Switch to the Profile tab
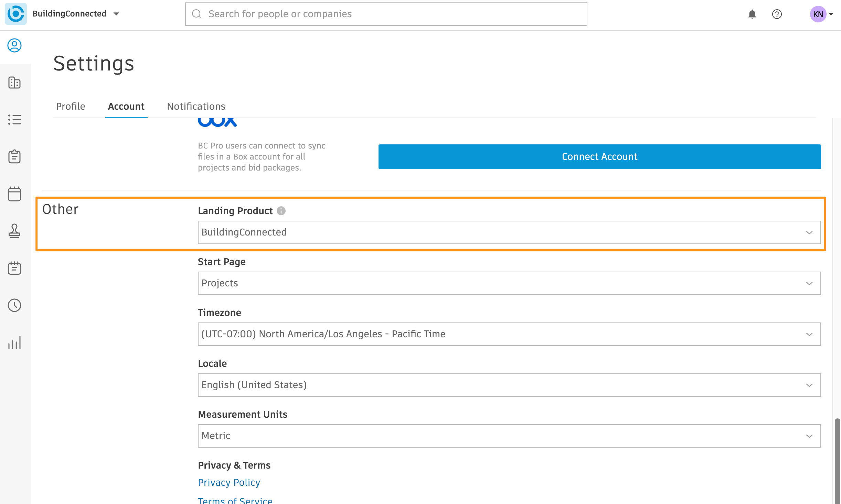This screenshot has width=841, height=504. pyautogui.click(x=71, y=106)
